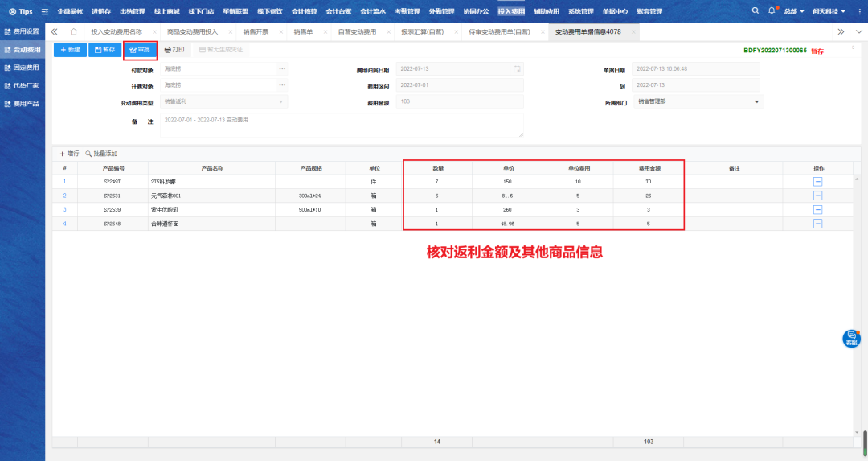This screenshot has width=868, height=461.
Task: Switch to the 销售开票 tab
Action: click(257, 31)
